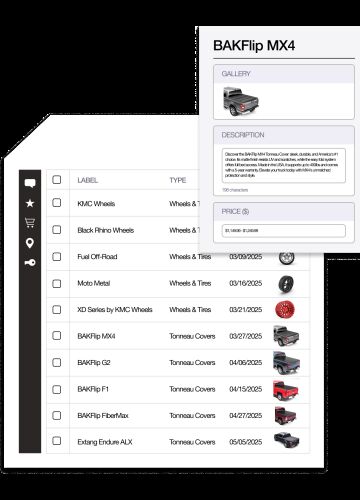
Task: Toggle the select-all checkbox in header row
Action: (57, 180)
